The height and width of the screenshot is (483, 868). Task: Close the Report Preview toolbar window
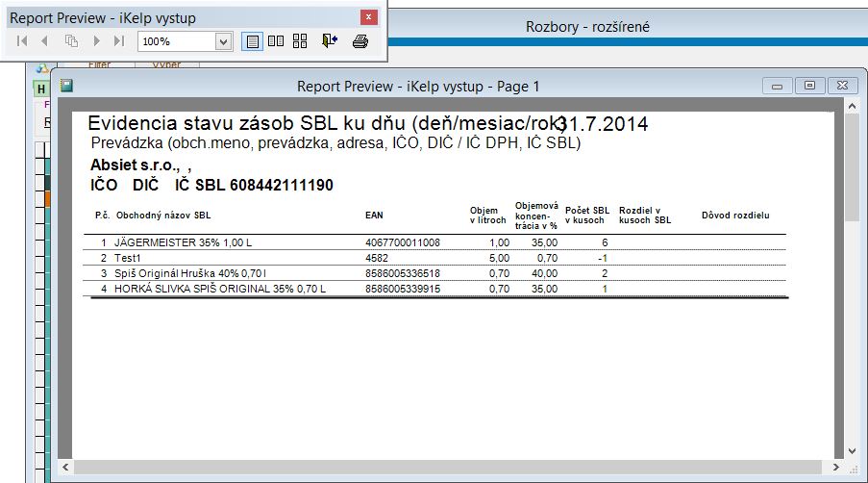coord(368,17)
